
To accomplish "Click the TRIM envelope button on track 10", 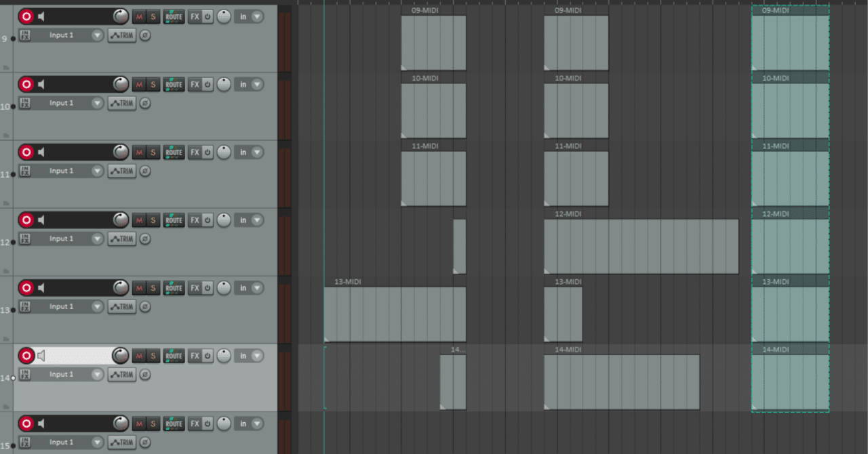I will point(121,103).
